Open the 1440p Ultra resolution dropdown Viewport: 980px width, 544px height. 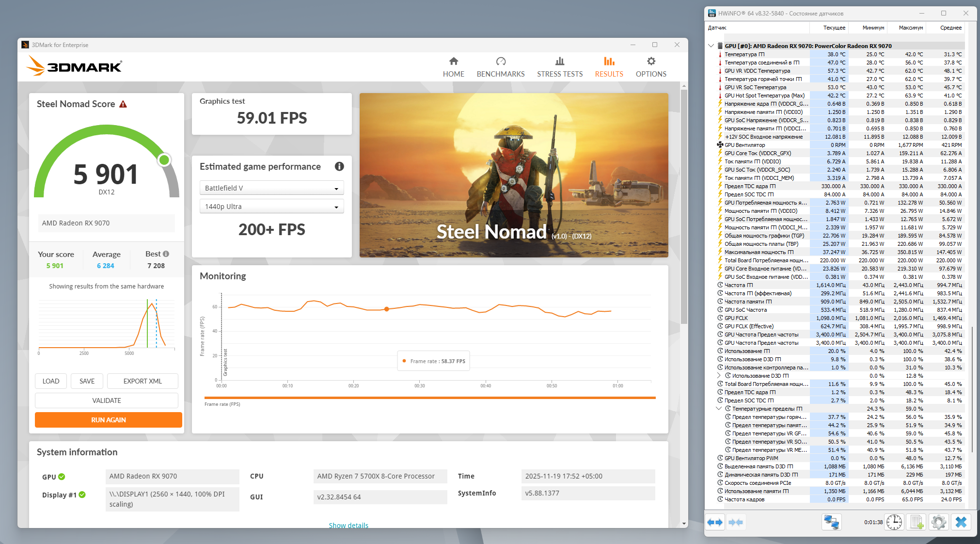(272, 207)
